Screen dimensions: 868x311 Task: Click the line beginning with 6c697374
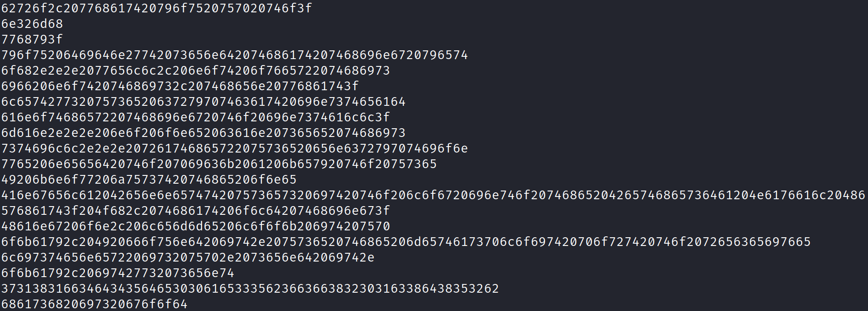pos(188,257)
